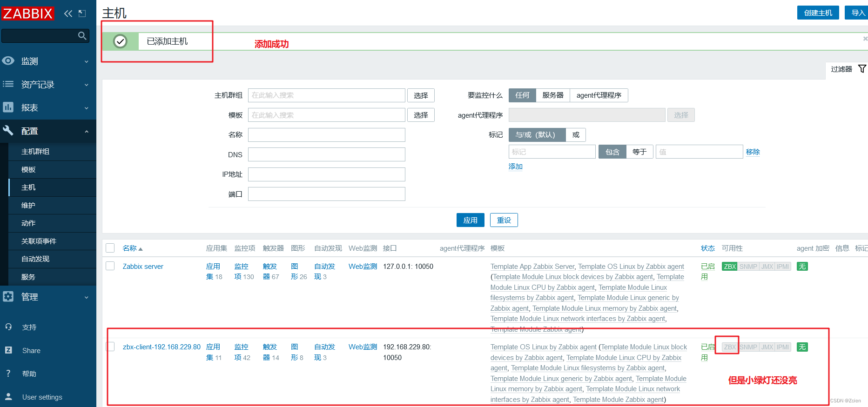Open zbx-client-192.168.229.80 host link
This screenshot has width=868, height=407.
click(161, 347)
